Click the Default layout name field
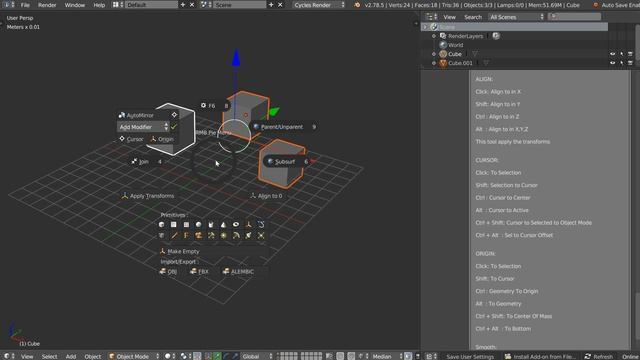This screenshot has width=640, height=360. click(x=151, y=5)
